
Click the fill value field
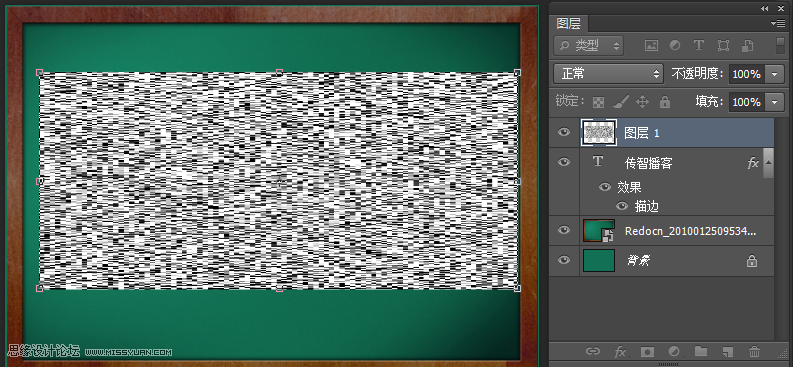tap(747, 102)
